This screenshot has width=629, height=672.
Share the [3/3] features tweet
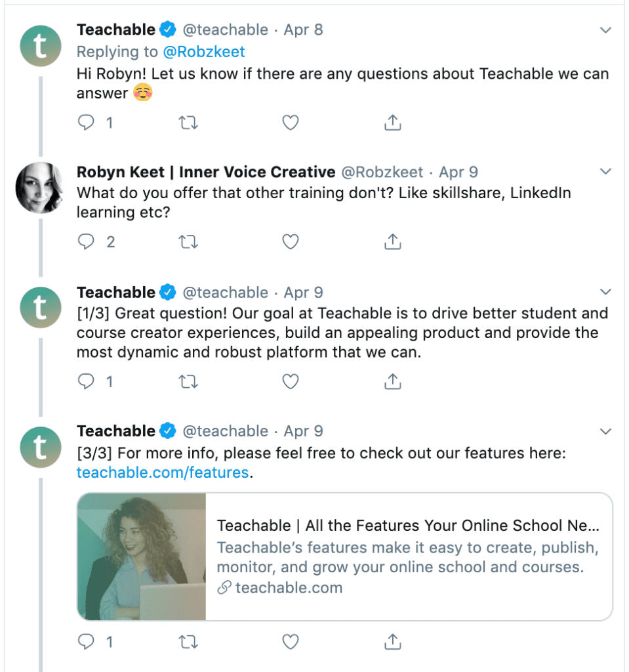coord(392,642)
